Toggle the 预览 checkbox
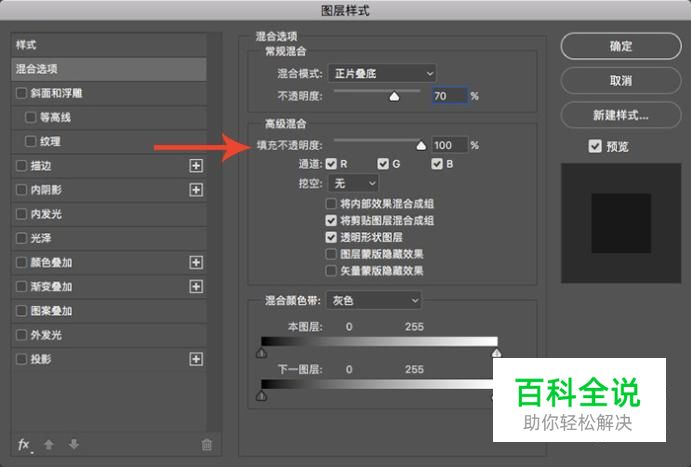Screen dimensions: 691x467 pyautogui.click(x=595, y=146)
